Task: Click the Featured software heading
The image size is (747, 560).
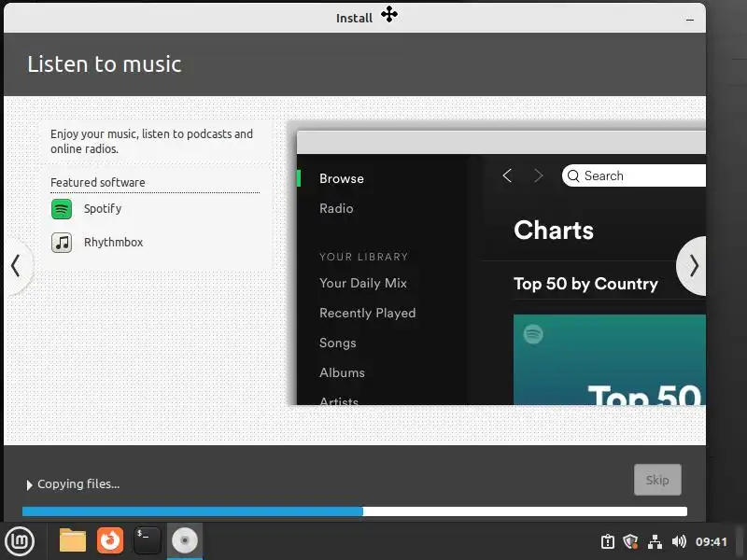Action: (98, 182)
